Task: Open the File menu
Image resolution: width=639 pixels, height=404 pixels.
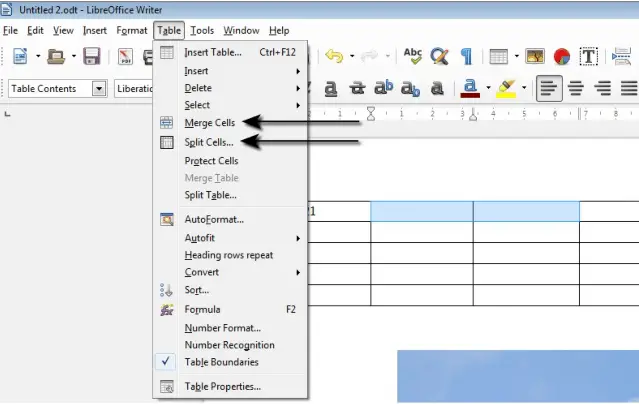Action: click(10, 31)
